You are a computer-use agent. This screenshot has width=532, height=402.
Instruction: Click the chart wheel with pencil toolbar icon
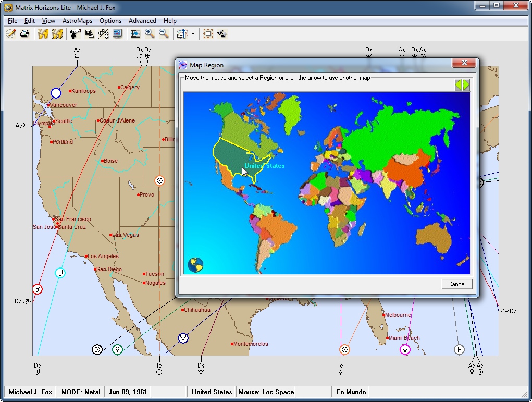11,33
